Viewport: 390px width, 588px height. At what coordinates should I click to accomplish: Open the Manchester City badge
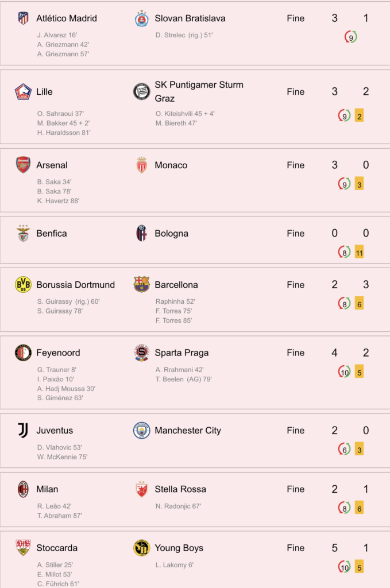[142, 431]
